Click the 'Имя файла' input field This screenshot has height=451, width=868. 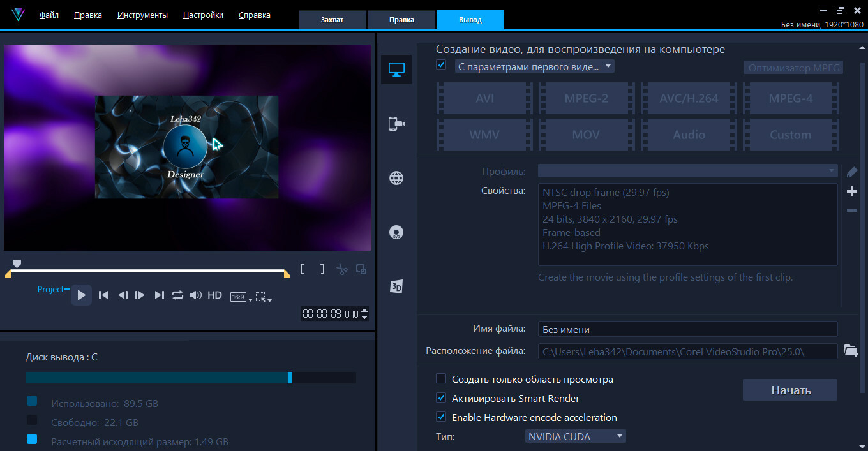coord(687,329)
